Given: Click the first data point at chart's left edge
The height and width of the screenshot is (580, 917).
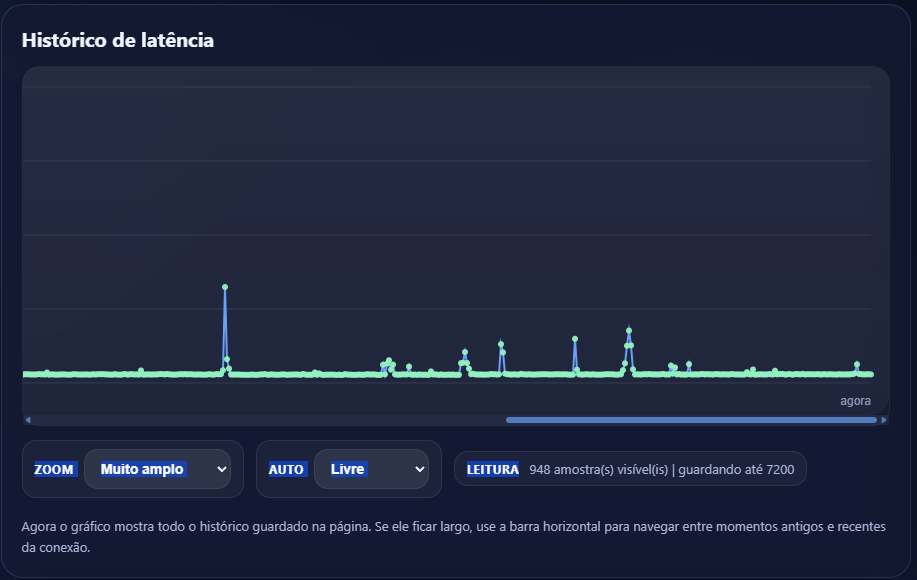Looking at the screenshot, I should pyautogui.click(x=25, y=375).
